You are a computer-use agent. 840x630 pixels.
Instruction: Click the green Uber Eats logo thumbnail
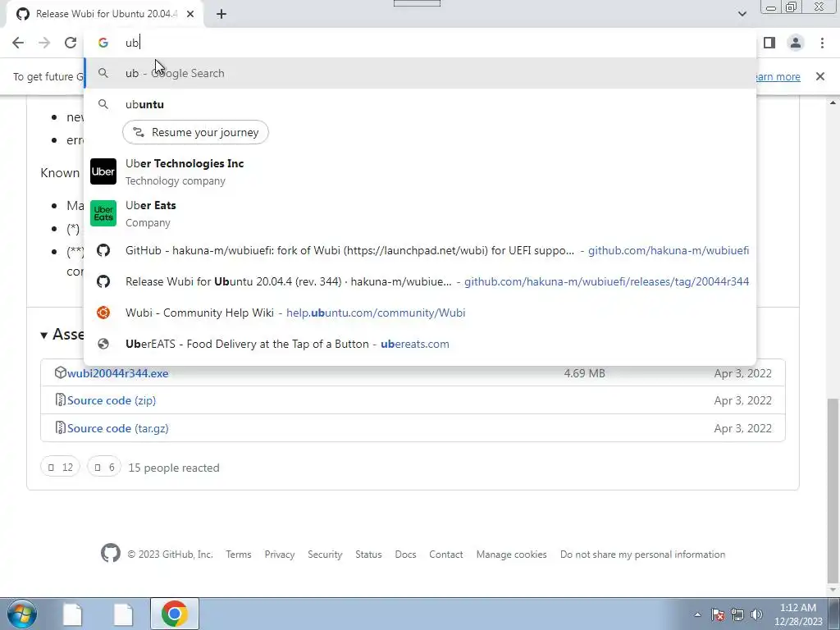103,213
